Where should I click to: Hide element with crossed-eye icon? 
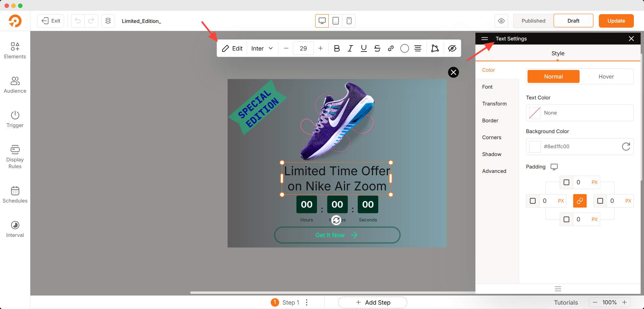click(x=452, y=49)
